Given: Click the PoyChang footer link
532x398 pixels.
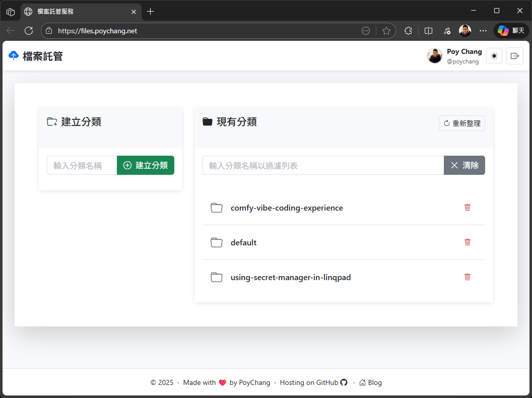Looking at the screenshot, I should pos(254,383).
